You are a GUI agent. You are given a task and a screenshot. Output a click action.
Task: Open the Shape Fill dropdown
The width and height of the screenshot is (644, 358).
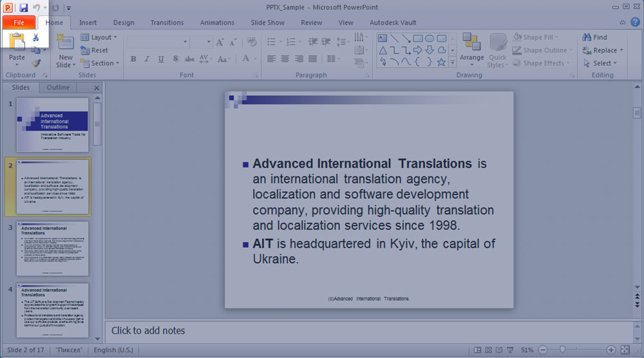[x=536, y=37]
